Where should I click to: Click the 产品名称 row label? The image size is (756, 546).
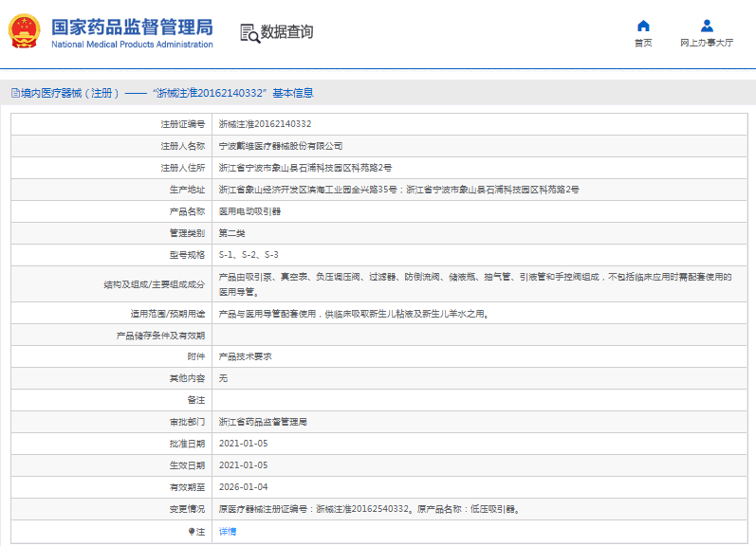tap(187, 211)
